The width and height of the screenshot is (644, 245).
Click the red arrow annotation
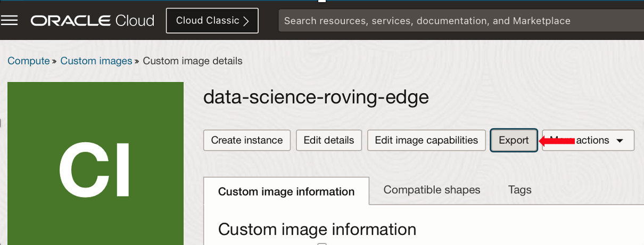557,141
